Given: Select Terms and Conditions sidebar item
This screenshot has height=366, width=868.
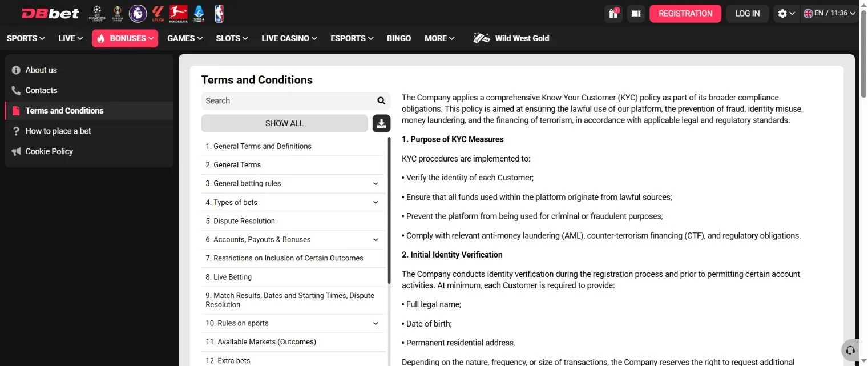Looking at the screenshot, I should click(x=89, y=111).
